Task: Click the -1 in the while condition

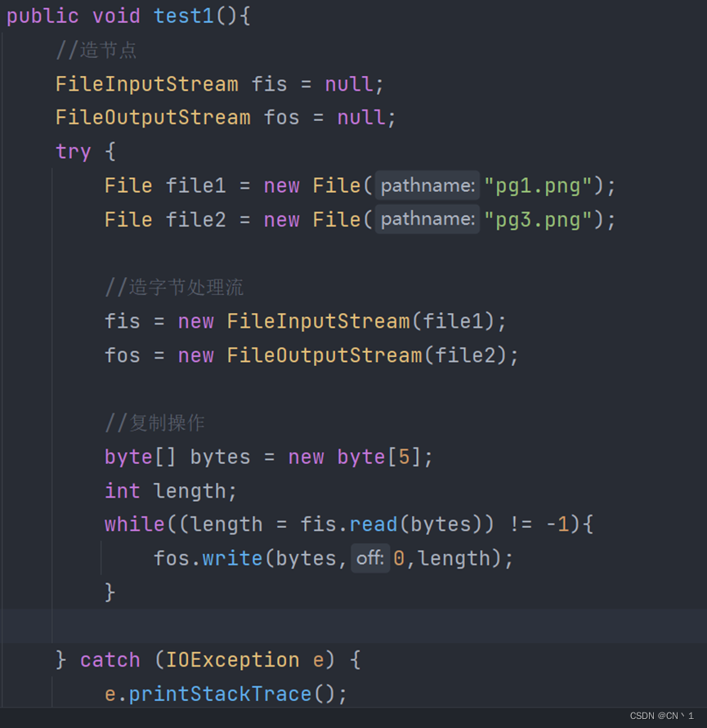Action: (557, 524)
